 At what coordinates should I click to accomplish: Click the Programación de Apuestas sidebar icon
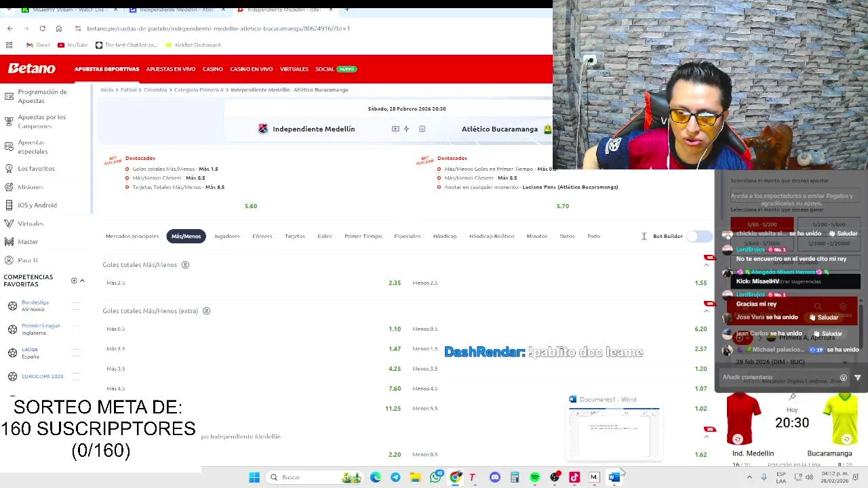pyautogui.click(x=9, y=96)
